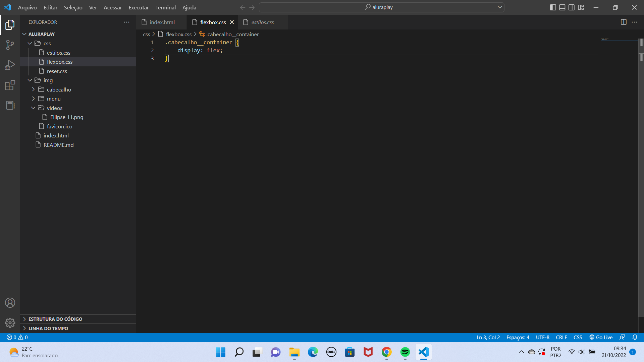The height and width of the screenshot is (362, 644).
Task: Open reset.css in the file tree
Action: 78,71
